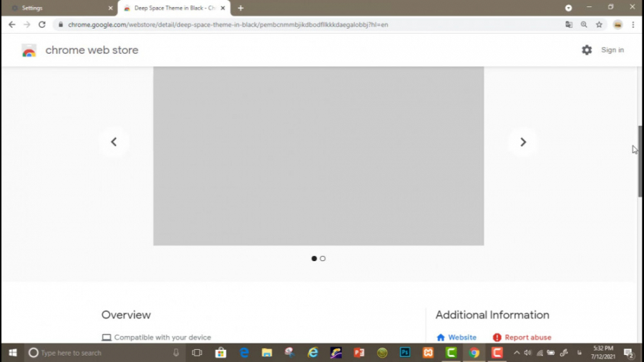Screen dimensions: 644x362
Task: Switch to Chrome on taskbar
Action: point(474,353)
